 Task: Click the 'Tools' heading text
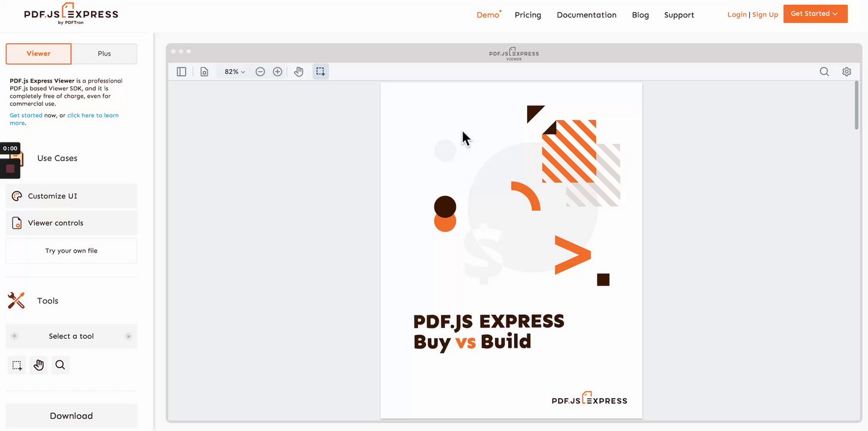pyautogui.click(x=48, y=301)
